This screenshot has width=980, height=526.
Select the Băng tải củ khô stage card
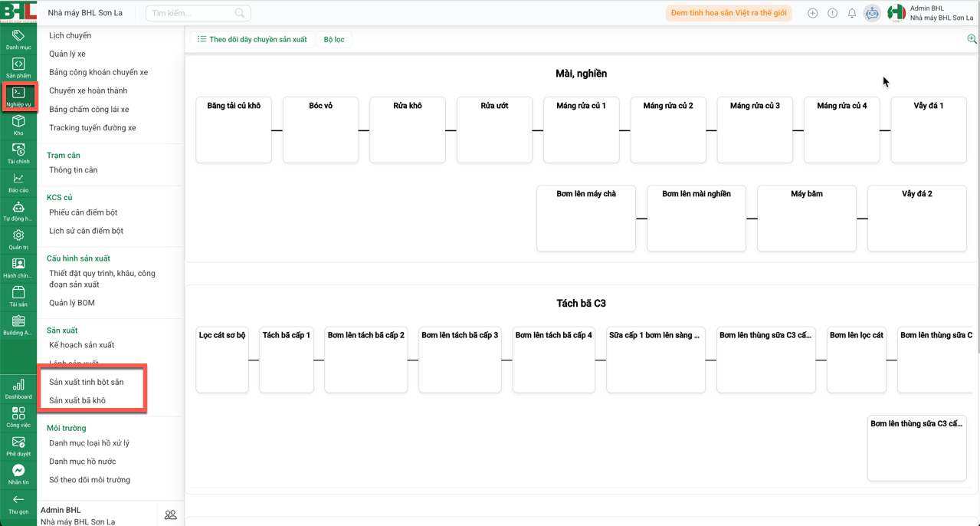click(x=234, y=130)
